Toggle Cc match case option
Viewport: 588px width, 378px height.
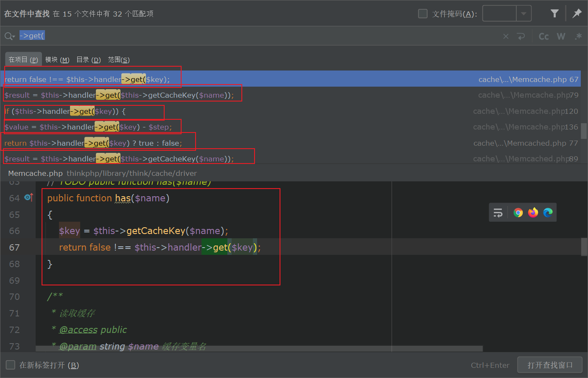click(543, 37)
